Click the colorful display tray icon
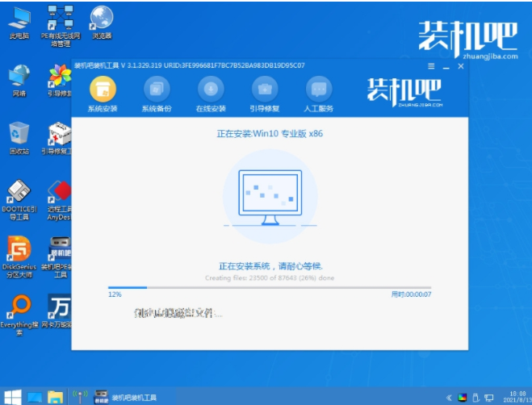 tap(462, 398)
